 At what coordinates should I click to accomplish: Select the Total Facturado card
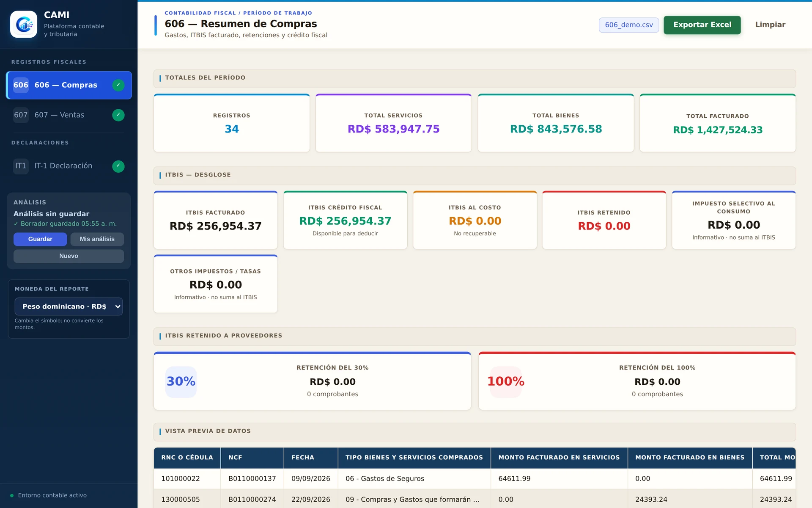click(718, 123)
